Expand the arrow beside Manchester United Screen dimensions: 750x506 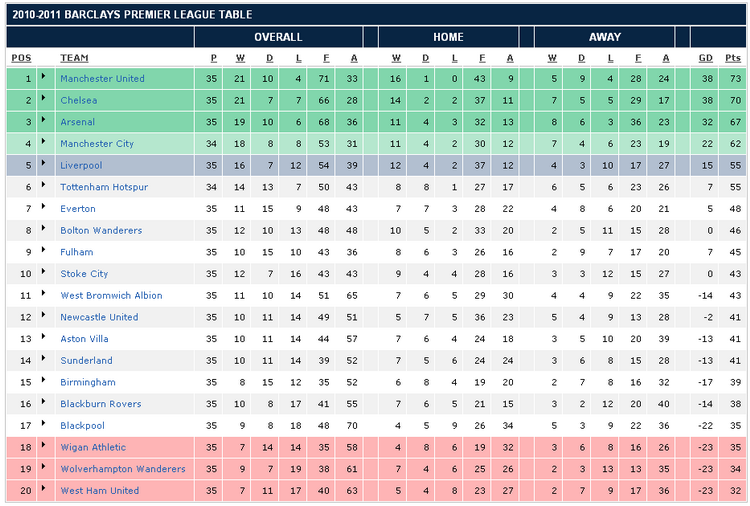tap(43, 78)
